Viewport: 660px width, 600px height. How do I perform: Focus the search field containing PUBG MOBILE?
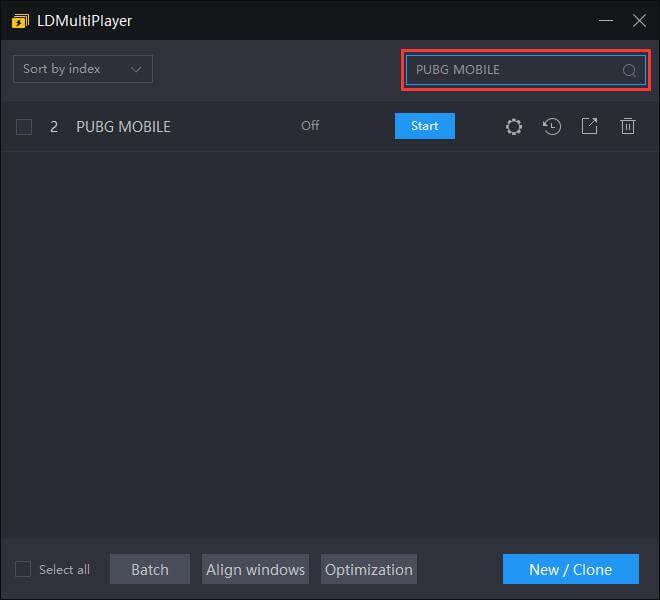pos(526,70)
